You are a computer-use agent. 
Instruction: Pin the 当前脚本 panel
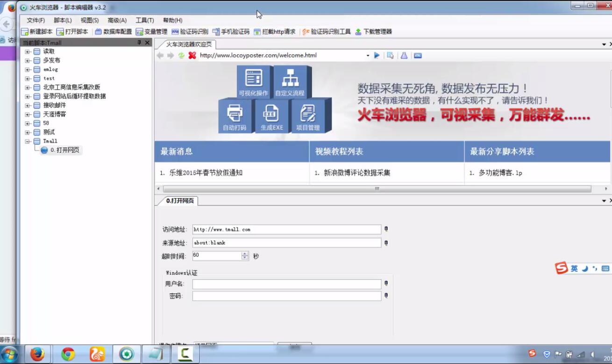coord(139,43)
